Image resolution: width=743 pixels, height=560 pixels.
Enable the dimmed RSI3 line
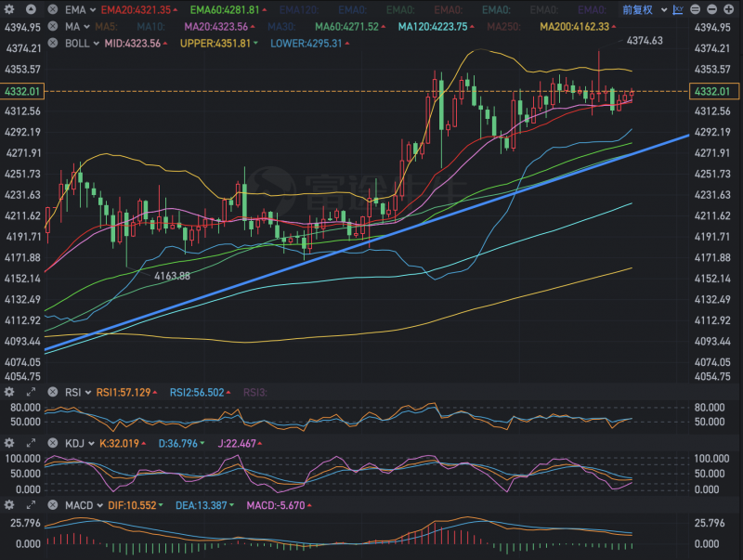click(254, 393)
